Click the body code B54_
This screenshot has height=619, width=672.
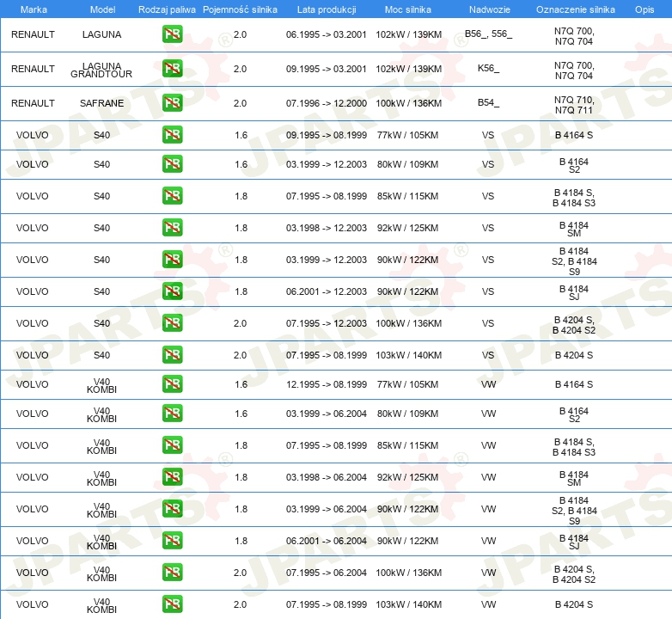pos(489,102)
